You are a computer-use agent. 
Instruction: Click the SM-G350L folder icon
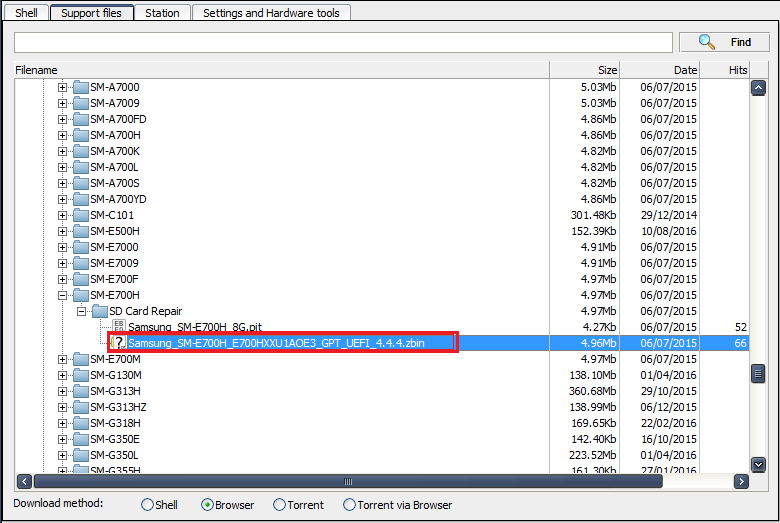(x=81, y=455)
